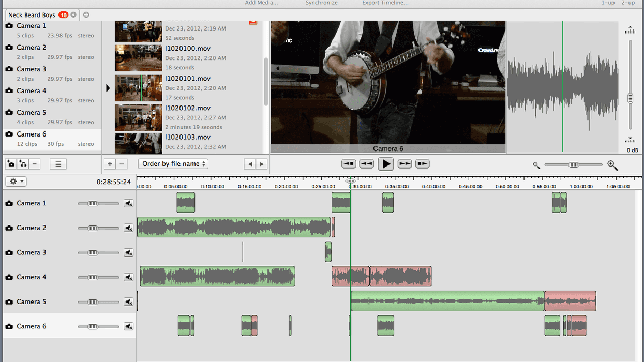Select clip l1020101.mov
The height and width of the screenshot is (362, 644).
coord(188,79)
